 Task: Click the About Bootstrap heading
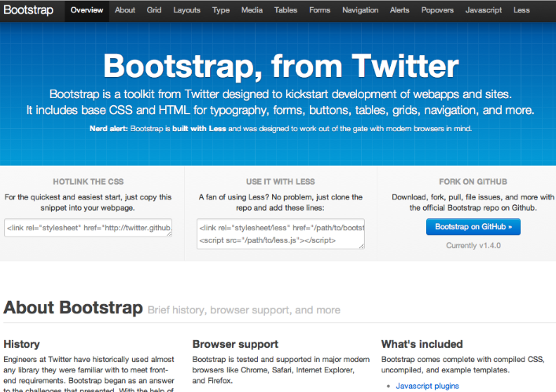pos(73,307)
